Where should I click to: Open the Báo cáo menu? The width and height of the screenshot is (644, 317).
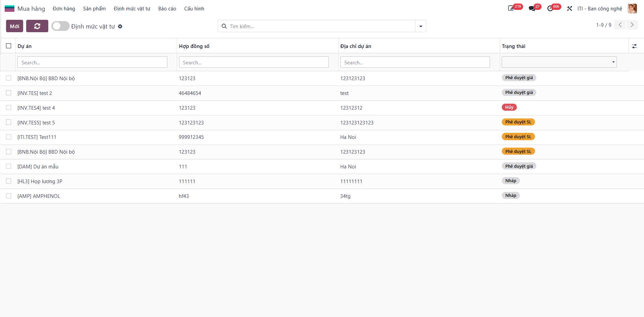167,9
